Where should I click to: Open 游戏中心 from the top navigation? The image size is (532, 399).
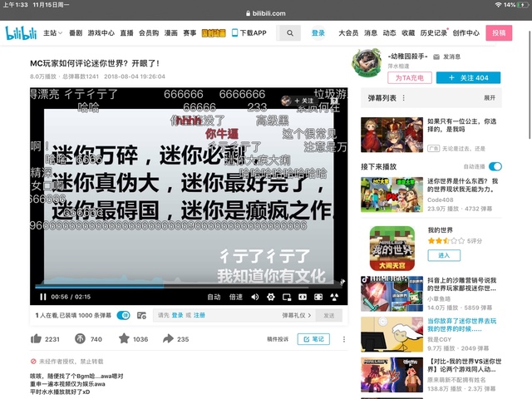[101, 33]
